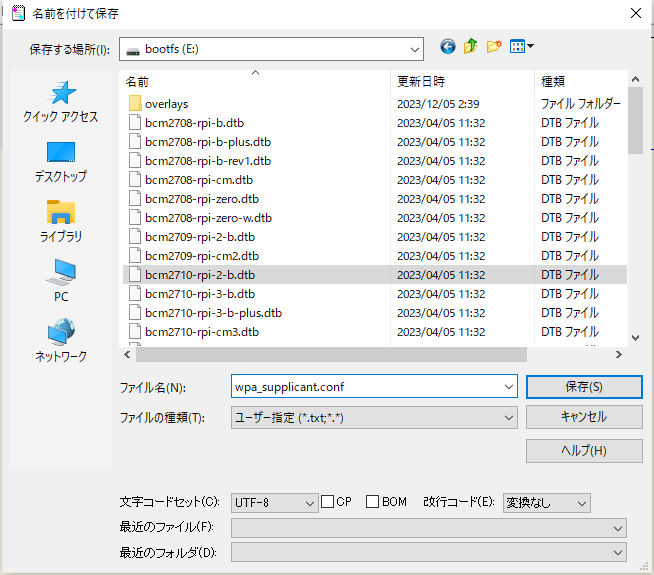Click file icon of bcm2710-rpi-3-b.dtb
Image resolution: width=654 pixels, height=575 pixels.
(135, 294)
